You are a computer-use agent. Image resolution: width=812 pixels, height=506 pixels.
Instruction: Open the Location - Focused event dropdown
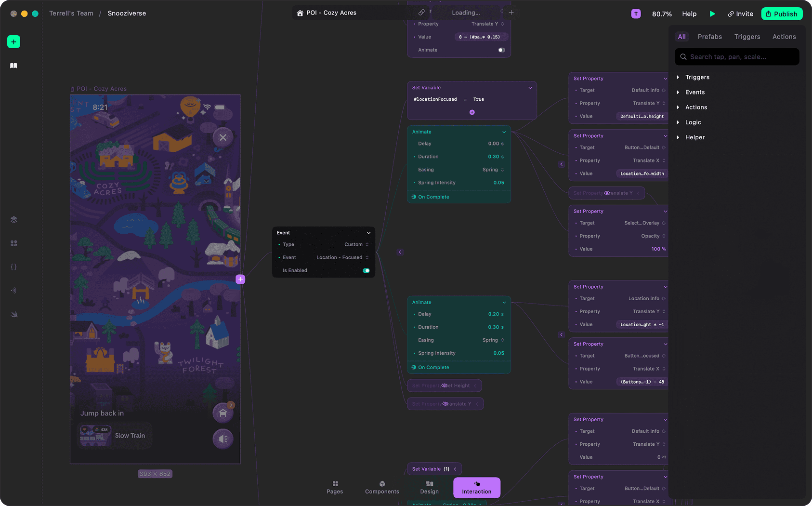coord(342,257)
